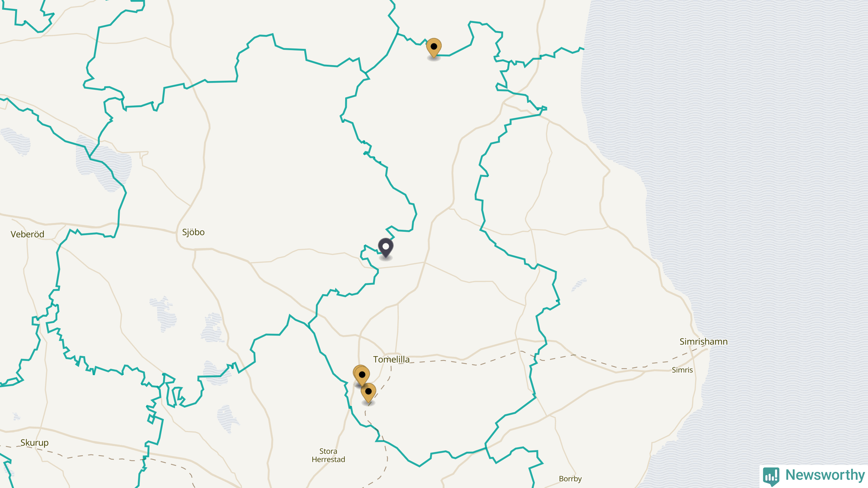Select the Tomelilla town label
Screen dimensions: 868x488
pos(391,359)
